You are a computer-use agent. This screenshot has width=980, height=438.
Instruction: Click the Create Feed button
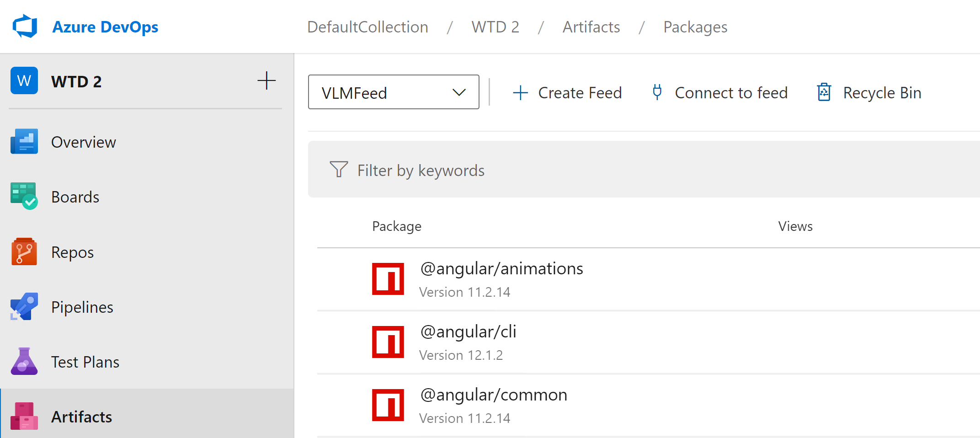[x=567, y=93]
